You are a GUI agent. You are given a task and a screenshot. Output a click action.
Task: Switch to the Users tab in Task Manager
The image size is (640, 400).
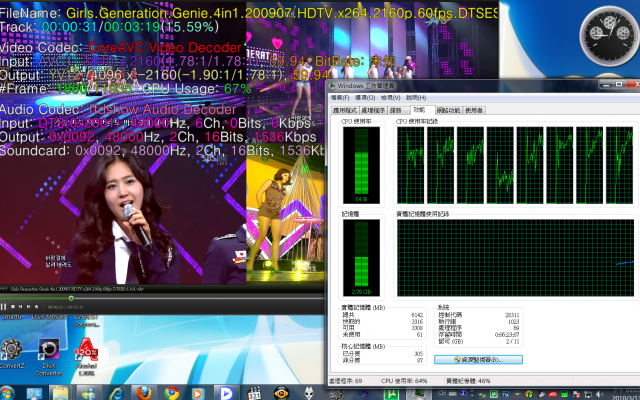474,110
